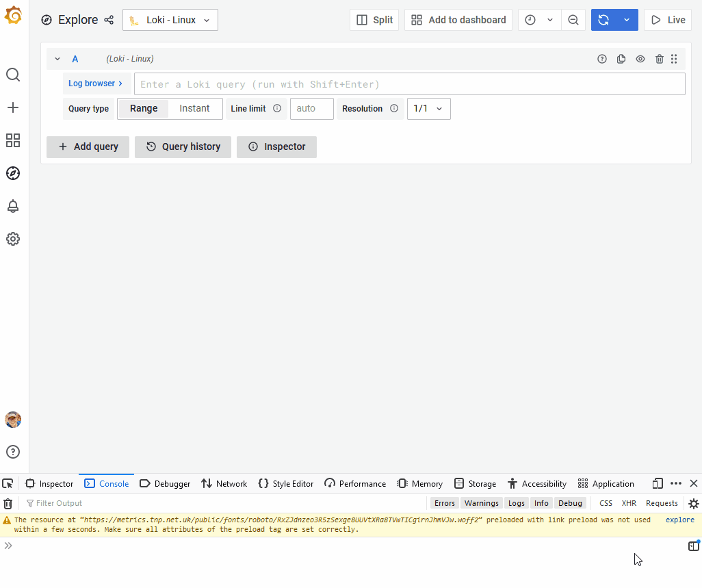This screenshot has width=702, height=588.
Task: Expand the time range picker chevron
Action: (x=550, y=20)
